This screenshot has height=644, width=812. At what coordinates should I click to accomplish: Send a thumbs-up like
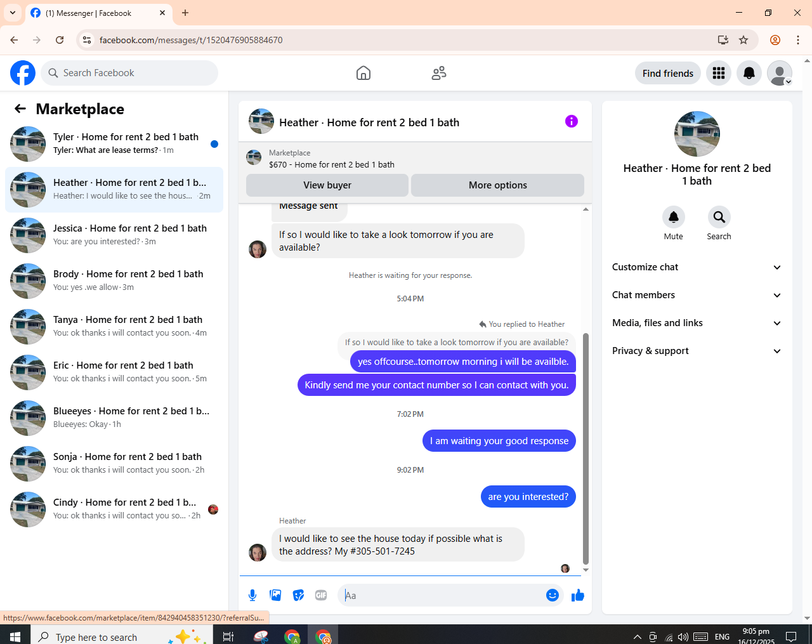click(578, 595)
